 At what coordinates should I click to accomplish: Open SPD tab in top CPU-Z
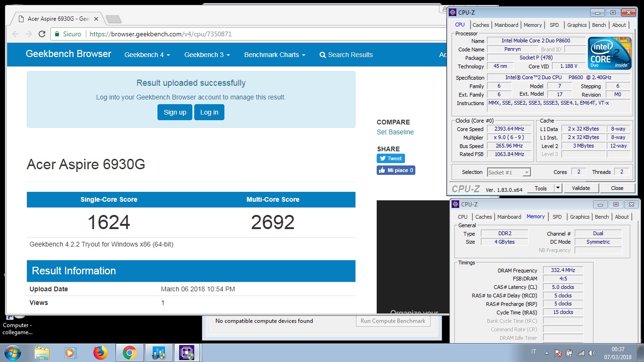(x=554, y=25)
